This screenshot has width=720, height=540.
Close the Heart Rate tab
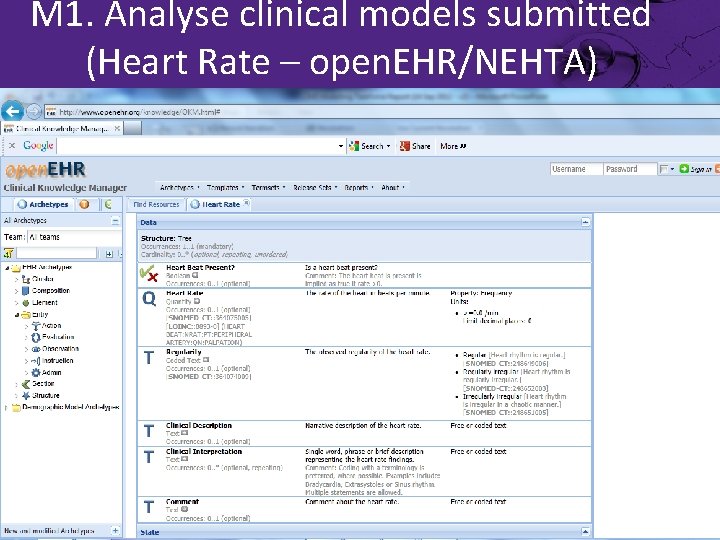(247, 202)
